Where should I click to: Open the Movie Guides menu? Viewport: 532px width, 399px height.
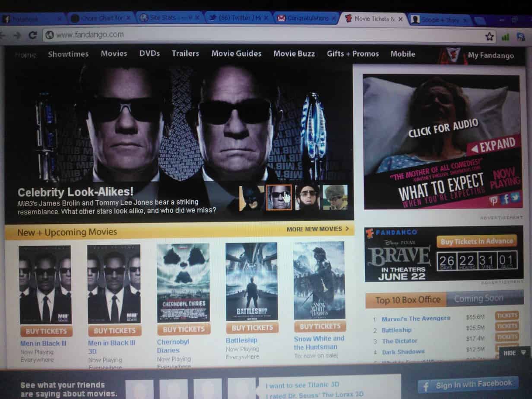[236, 54]
